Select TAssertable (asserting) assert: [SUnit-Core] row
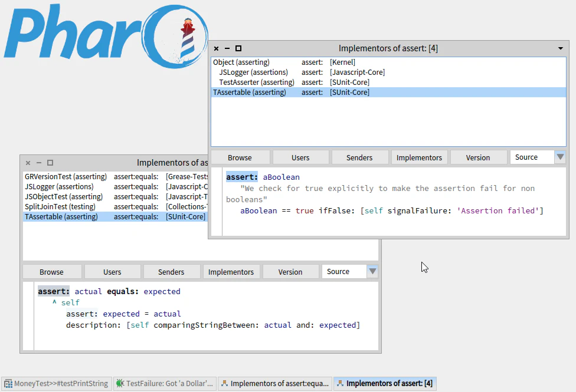This screenshot has width=576, height=392. pyautogui.click(x=388, y=92)
